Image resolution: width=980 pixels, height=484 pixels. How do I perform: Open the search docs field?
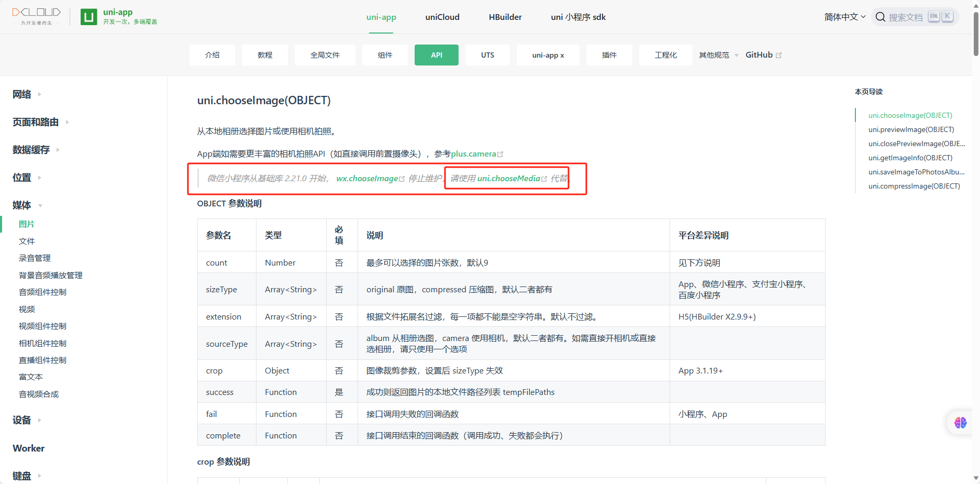tap(915, 17)
